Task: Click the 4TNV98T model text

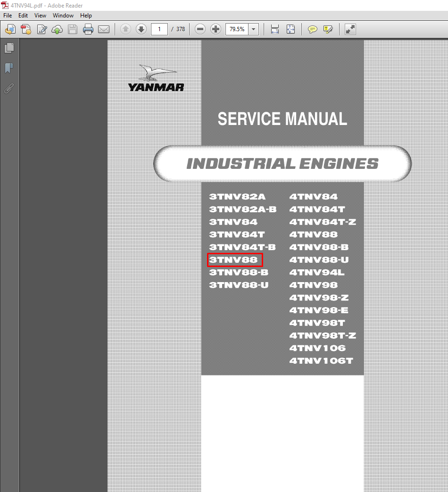Action: pyautogui.click(x=317, y=323)
